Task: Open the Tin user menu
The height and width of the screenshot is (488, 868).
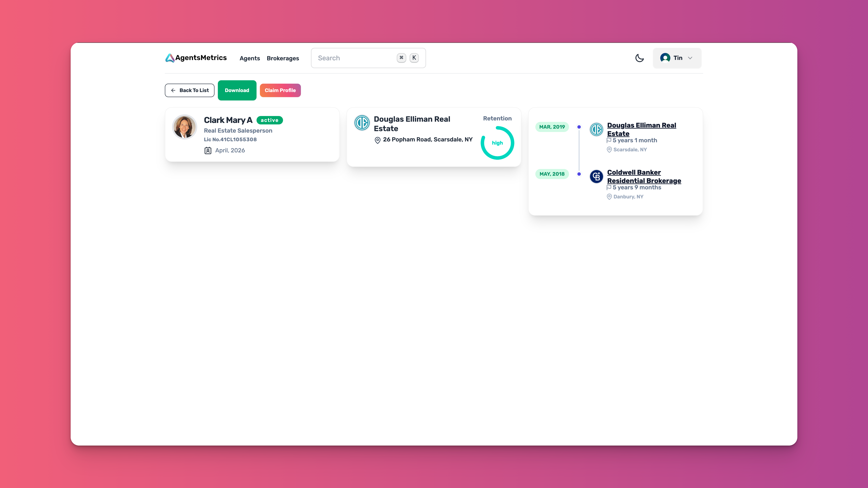Action: point(677,58)
